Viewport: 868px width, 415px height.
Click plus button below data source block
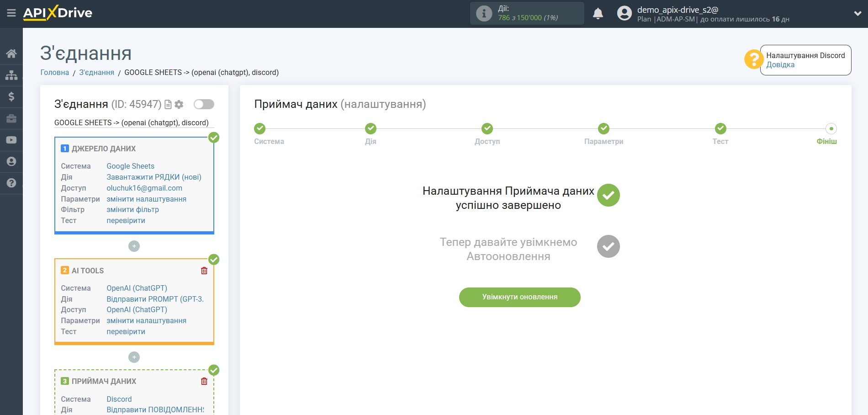(x=134, y=246)
